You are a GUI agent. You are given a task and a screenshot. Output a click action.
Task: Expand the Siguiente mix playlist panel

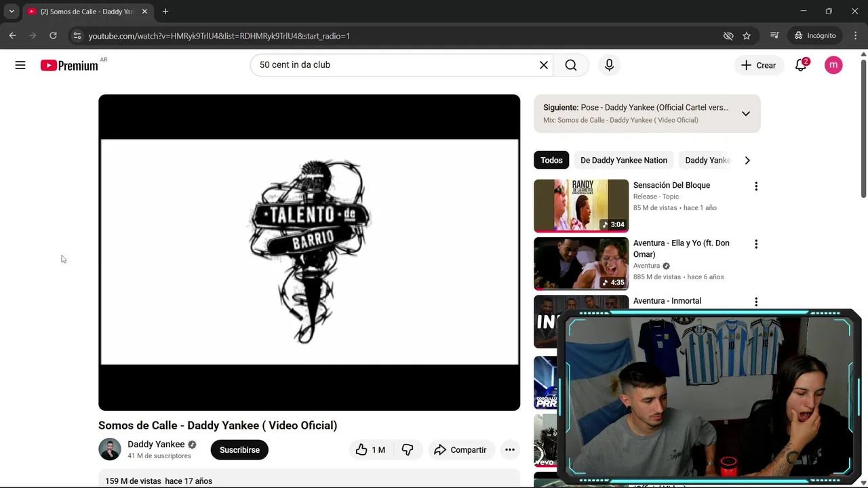[746, 113]
